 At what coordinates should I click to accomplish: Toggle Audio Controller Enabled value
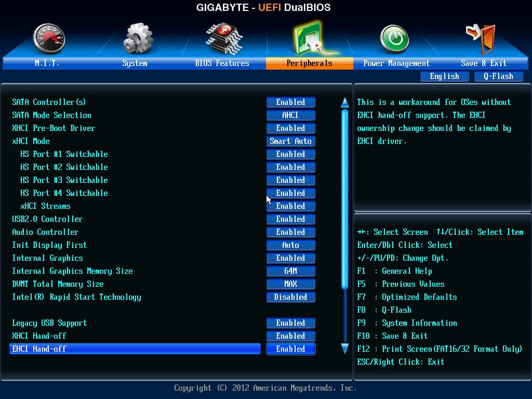coord(291,232)
